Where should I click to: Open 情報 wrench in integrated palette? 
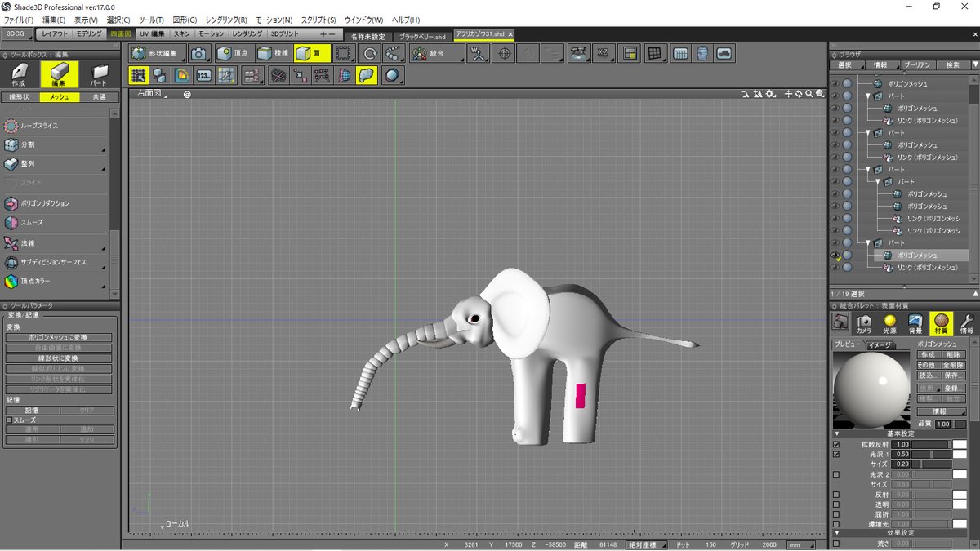(966, 325)
